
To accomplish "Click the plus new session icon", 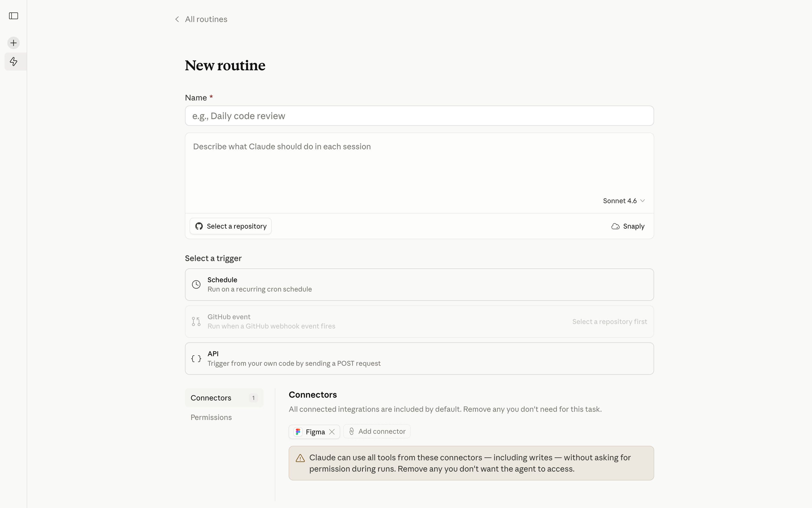I will pyautogui.click(x=14, y=43).
